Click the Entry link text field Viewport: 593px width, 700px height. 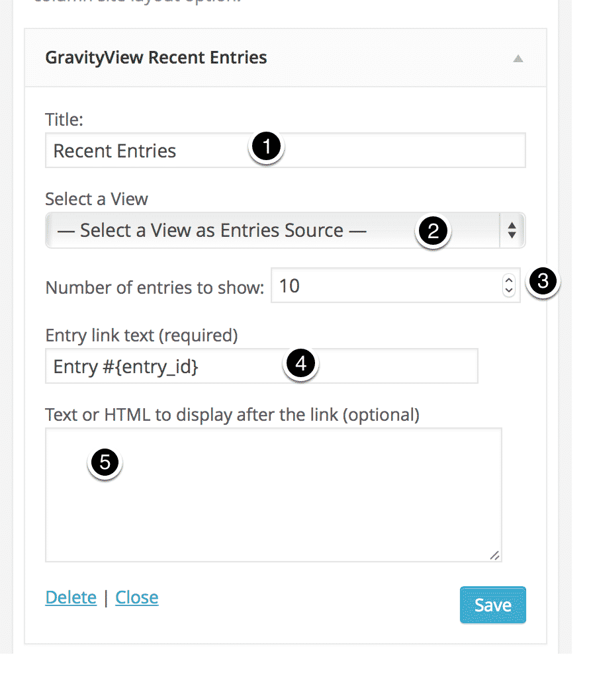[x=261, y=366]
